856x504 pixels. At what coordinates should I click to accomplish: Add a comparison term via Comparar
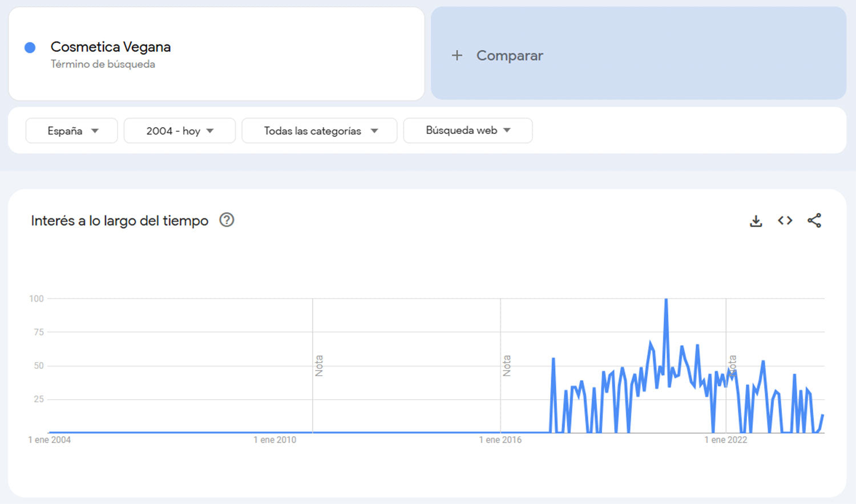click(x=639, y=54)
